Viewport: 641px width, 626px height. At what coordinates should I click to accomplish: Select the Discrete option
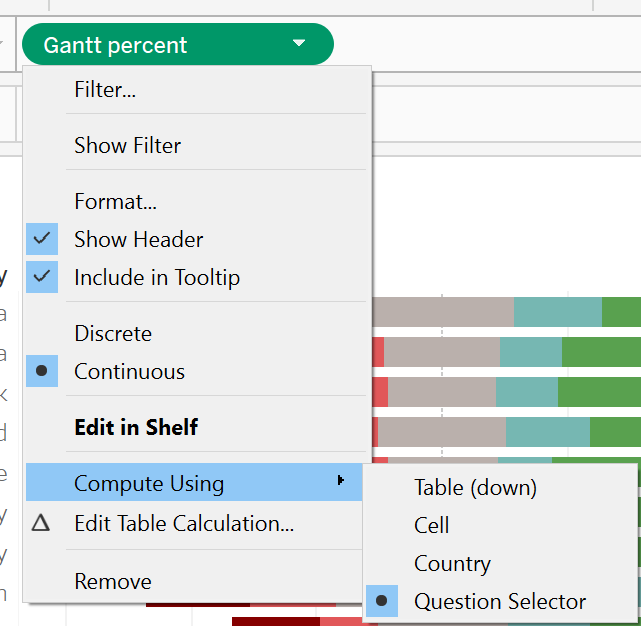pos(113,334)
